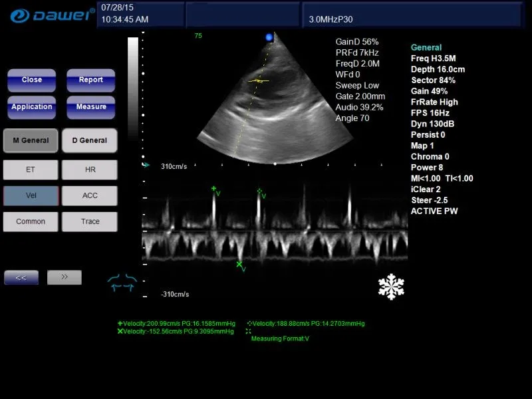Go to next page with >> button
532x399 pixels.
[x=65, y=277]
